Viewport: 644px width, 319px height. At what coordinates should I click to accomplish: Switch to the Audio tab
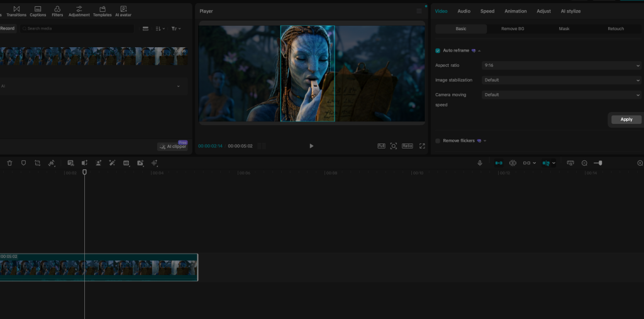point(464,11)
